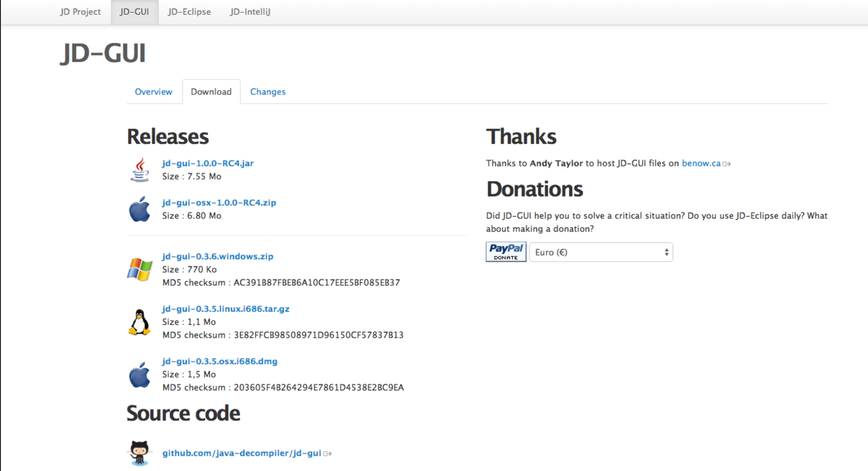
Task: Click the external link icon after GitHub URL
Action: [327, 453]
